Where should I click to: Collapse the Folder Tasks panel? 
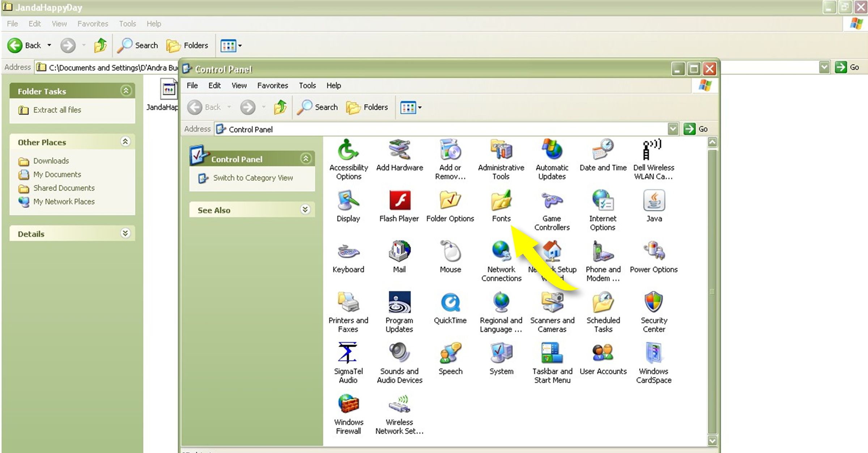pos(125,91)
